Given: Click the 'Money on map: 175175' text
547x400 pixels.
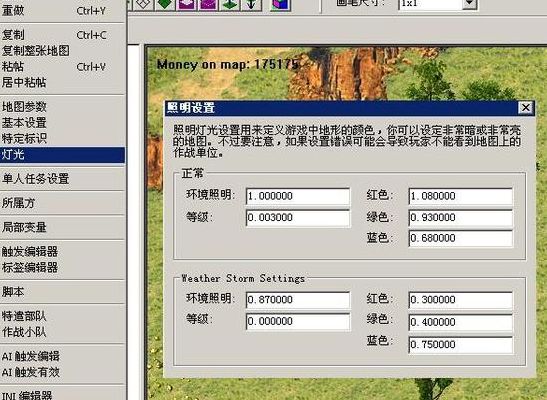Looking at the screenshot, I should tap(227, 65).
